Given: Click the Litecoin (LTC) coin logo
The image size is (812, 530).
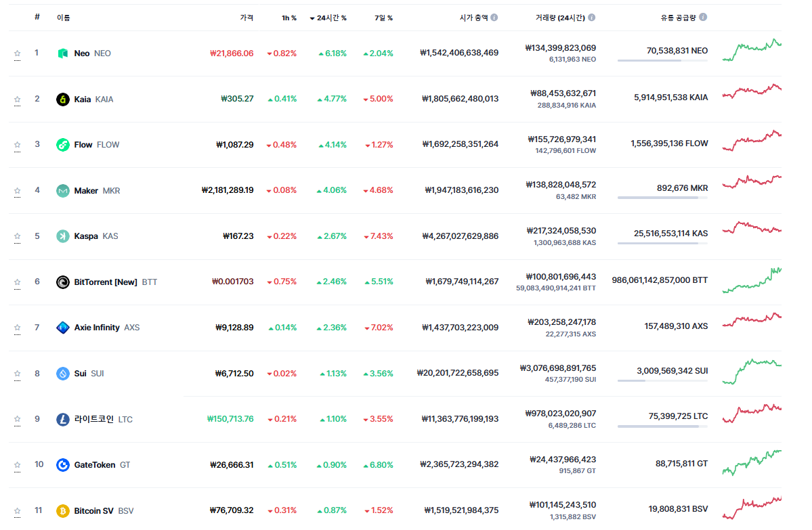Looking at the screenshot, I should pyautogui.click(x=63, y=419).
